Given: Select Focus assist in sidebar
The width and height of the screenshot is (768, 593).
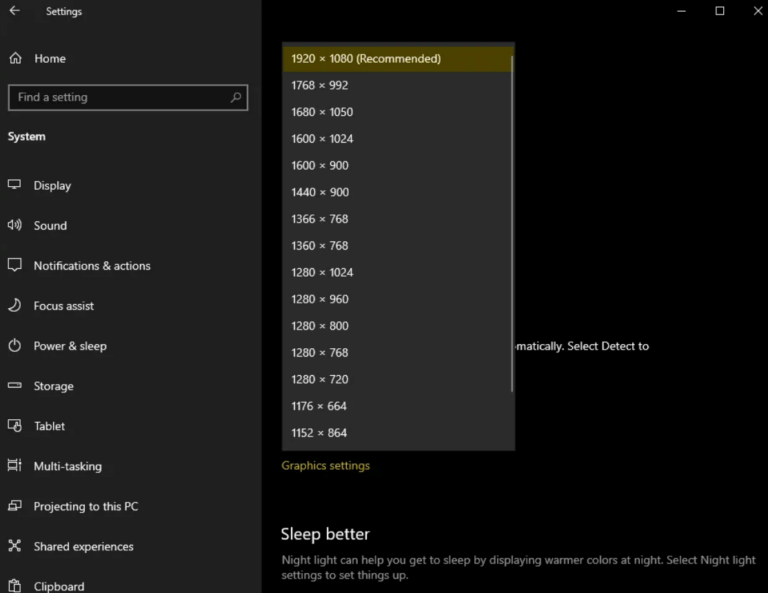Looking at the screenshot, I should [x=64, y=306].
